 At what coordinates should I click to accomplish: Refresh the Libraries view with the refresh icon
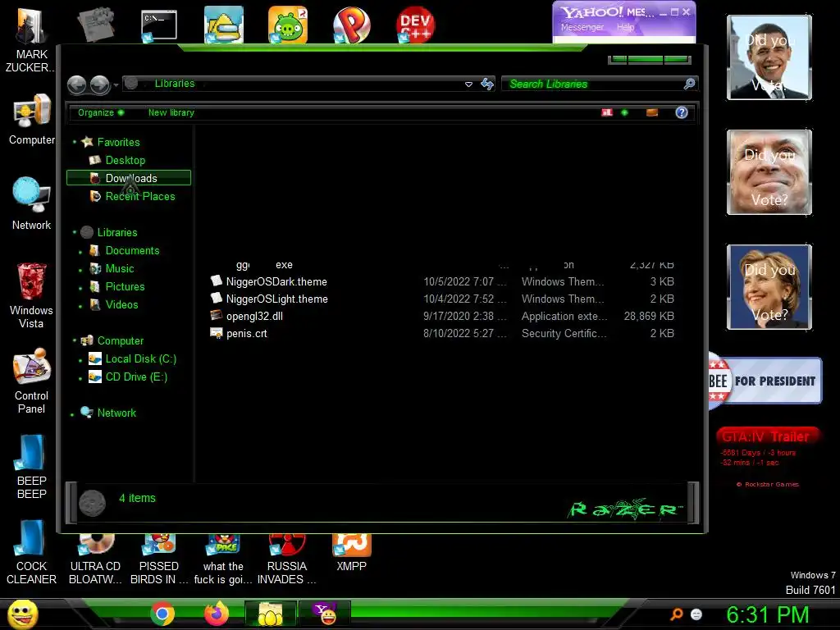tap(487, 84)
